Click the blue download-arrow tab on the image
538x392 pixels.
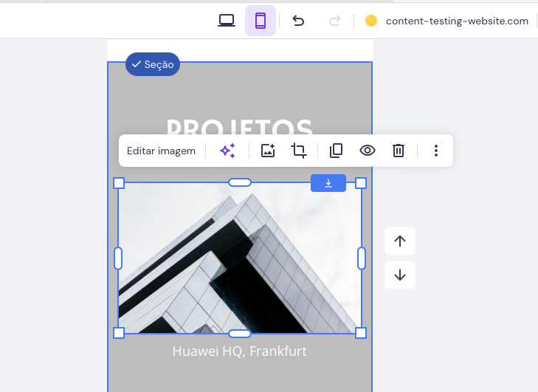tap(328, 183)
